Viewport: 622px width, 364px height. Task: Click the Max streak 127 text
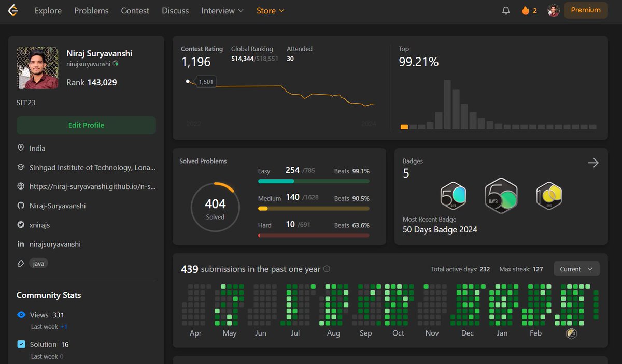tap(521, 269)
